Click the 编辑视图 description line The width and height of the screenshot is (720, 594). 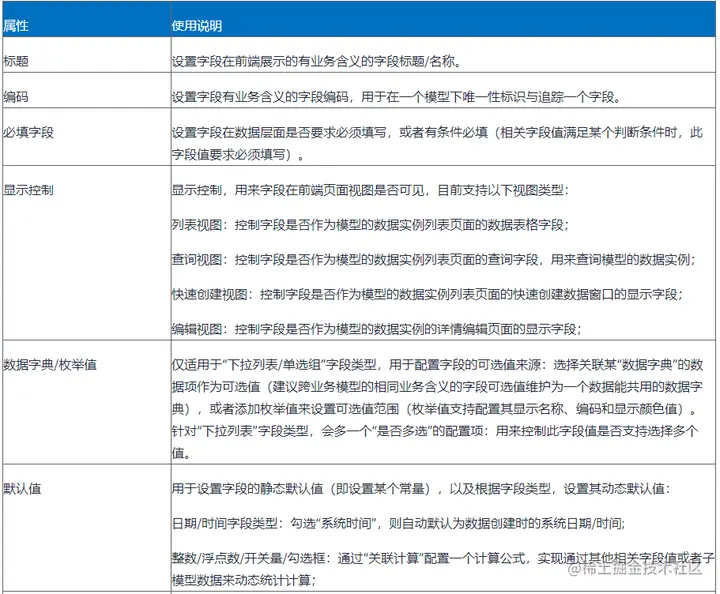(377, 329)
